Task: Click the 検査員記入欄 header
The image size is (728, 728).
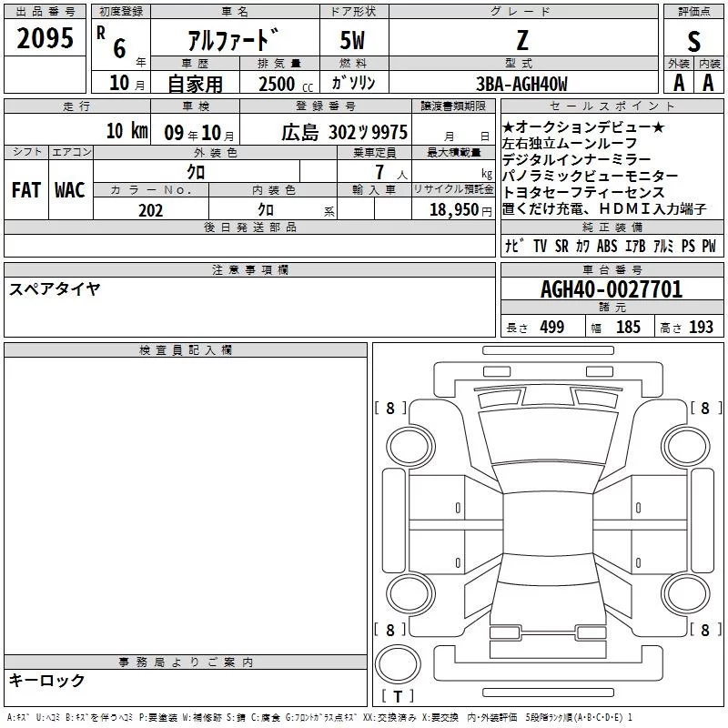Action: [186, 350]
